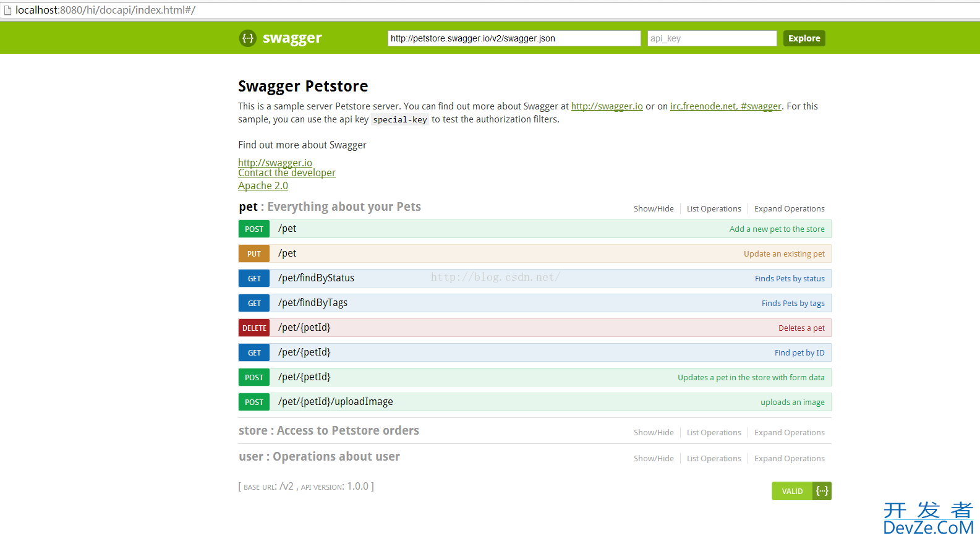This screenshot has height=541, width=980.
Task: Open the Apache 2.0 license link
Action: (x=263, y=185)
